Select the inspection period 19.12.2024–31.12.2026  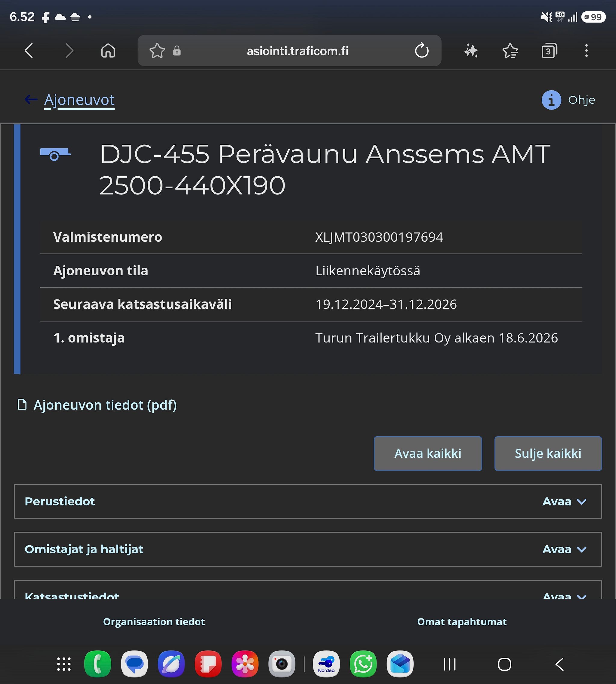click(x=386, y=304)
